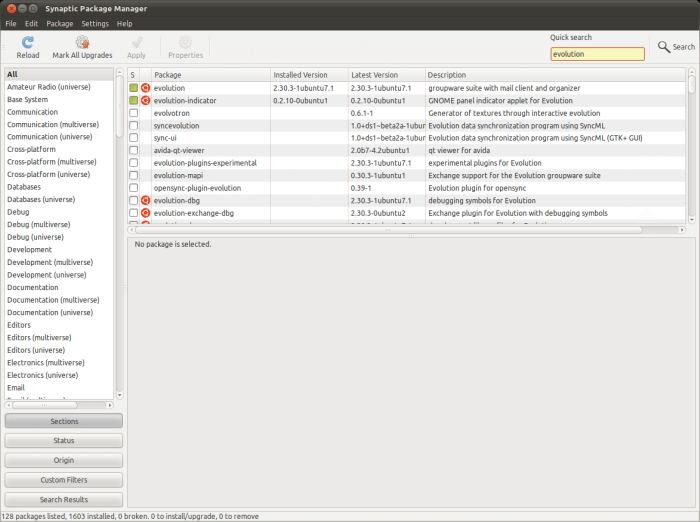700x522 pixels.
Task: Select the Cross-platform section
Action: click(x=59, y=149)
